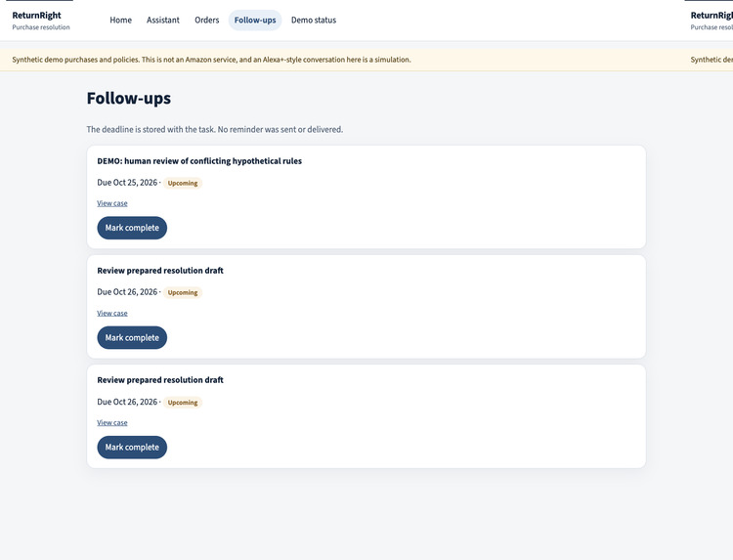This screenshot has height=560, width=733.
Task: Select the Follow-ups nav tab
Action: [255, 21]
